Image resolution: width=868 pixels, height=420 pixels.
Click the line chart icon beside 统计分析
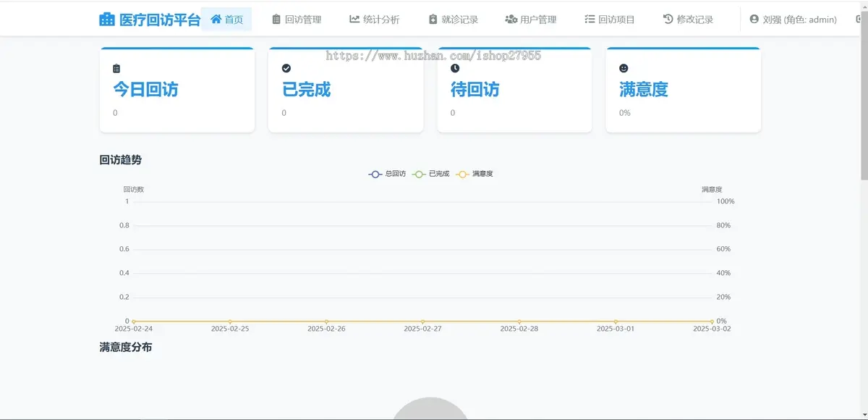pyautogui.click(x=354, y=20)
